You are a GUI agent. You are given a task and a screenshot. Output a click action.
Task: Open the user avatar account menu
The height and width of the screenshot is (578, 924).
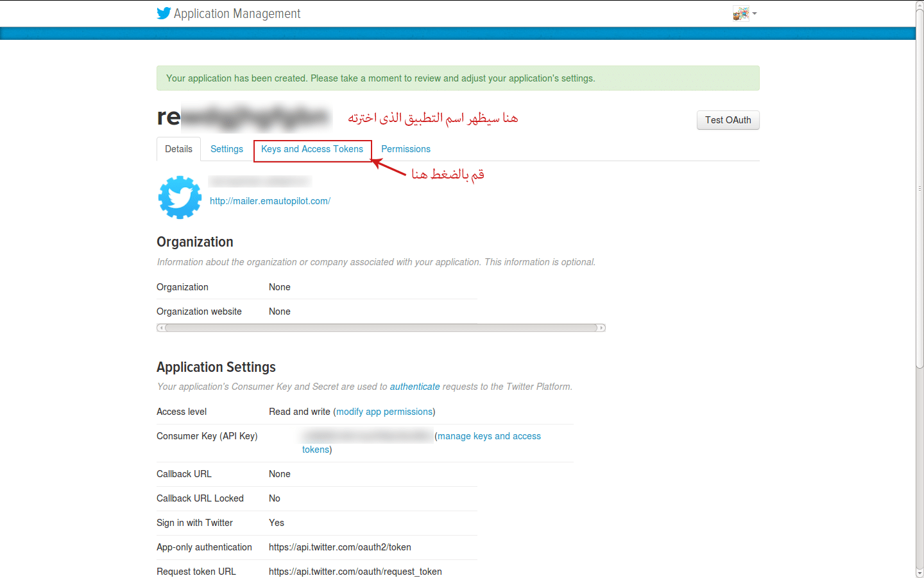click(x=745, y=13)
